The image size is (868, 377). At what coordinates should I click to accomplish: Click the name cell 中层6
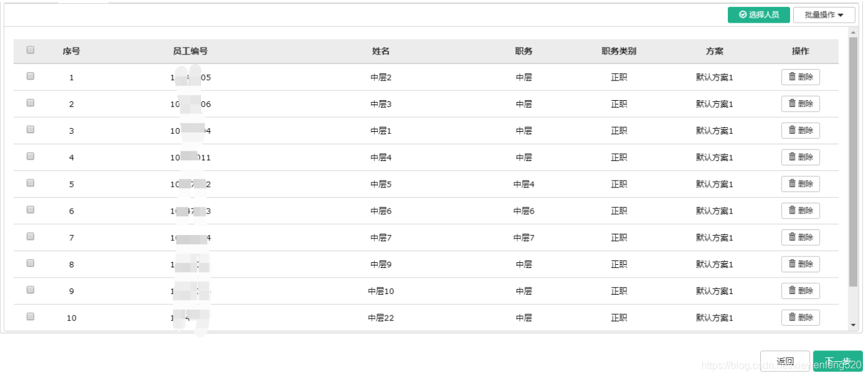(x=381, y=211)
